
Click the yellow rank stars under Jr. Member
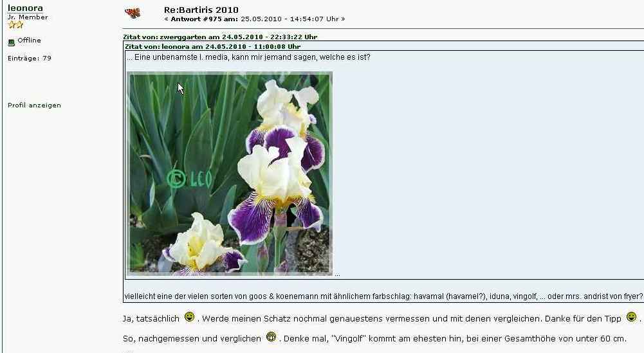click(x=15, y=25)
